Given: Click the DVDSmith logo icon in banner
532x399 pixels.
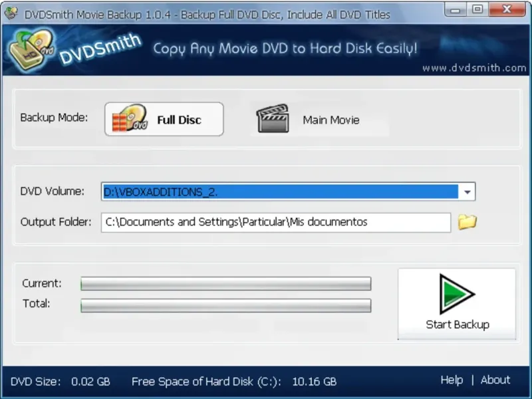Looking at the screenshot, I should click(31, 50).
